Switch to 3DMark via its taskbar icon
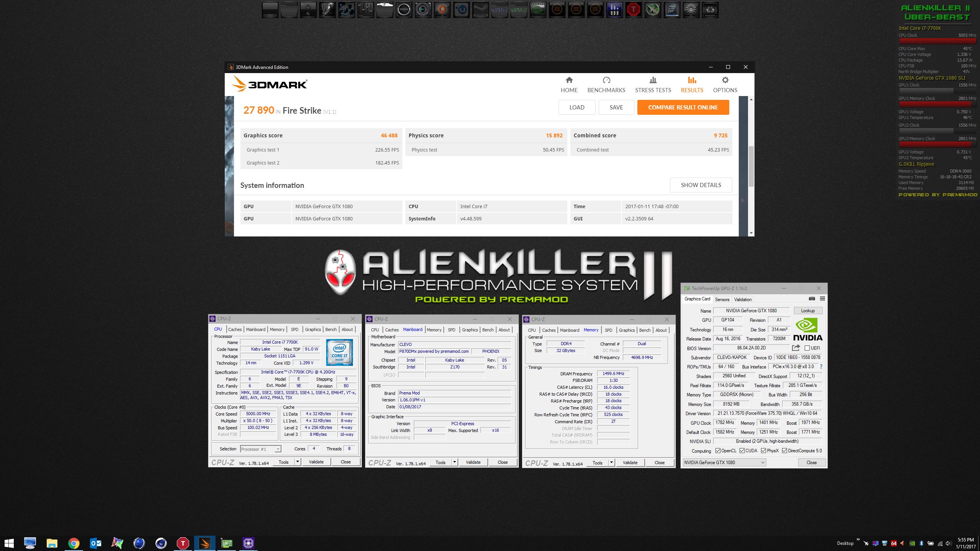Viewport: 980px width, 551px height. 205,543
